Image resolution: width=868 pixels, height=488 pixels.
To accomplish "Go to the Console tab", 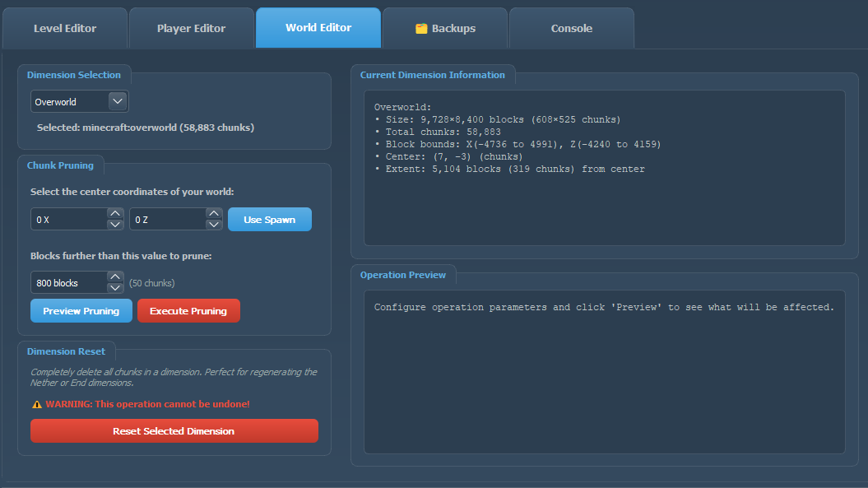I will coord(571,28).
